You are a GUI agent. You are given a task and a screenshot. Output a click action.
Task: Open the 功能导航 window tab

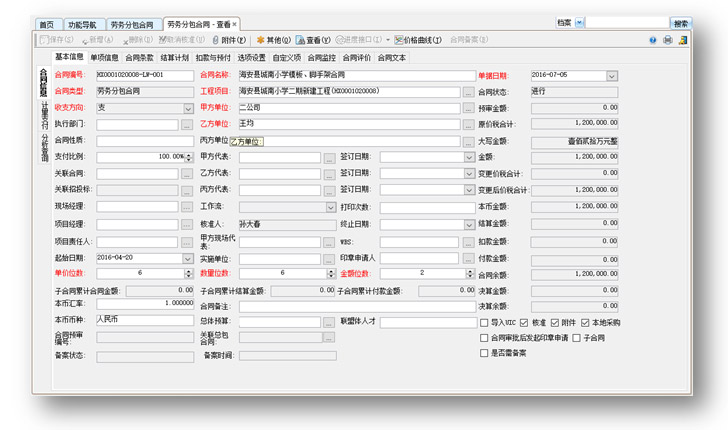pos(82,25)
